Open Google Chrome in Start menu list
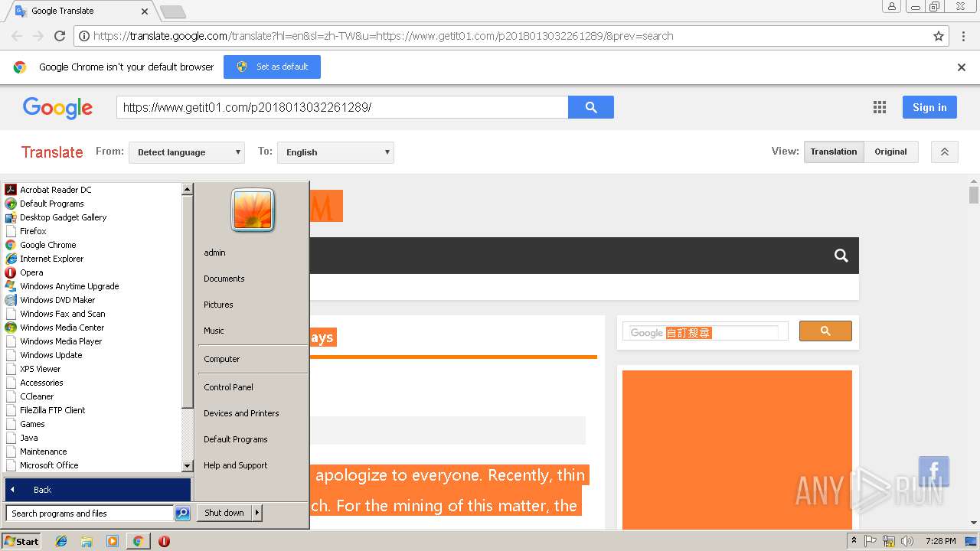Screen dimensions: 980x551 pos(47,245)
